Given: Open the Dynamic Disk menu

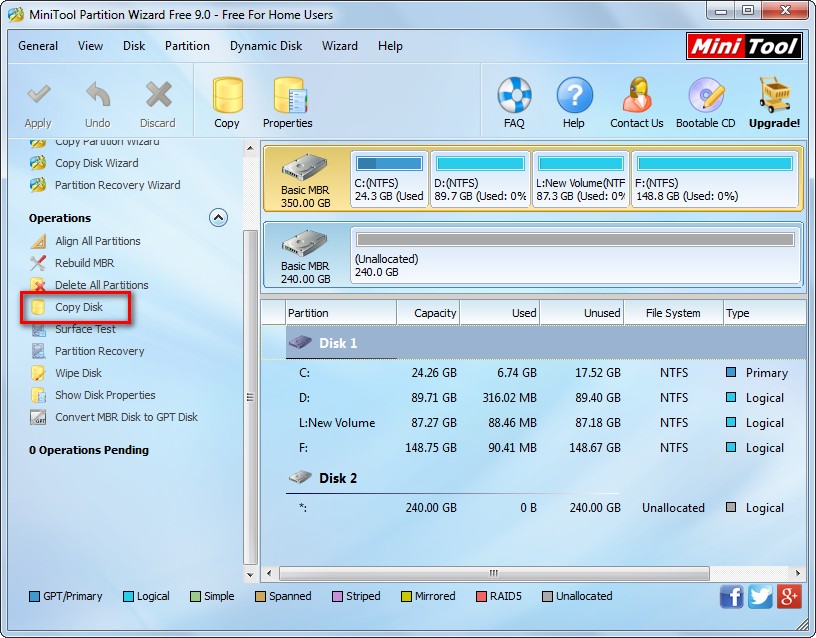Looking at the screenshot, I should 266,46.
